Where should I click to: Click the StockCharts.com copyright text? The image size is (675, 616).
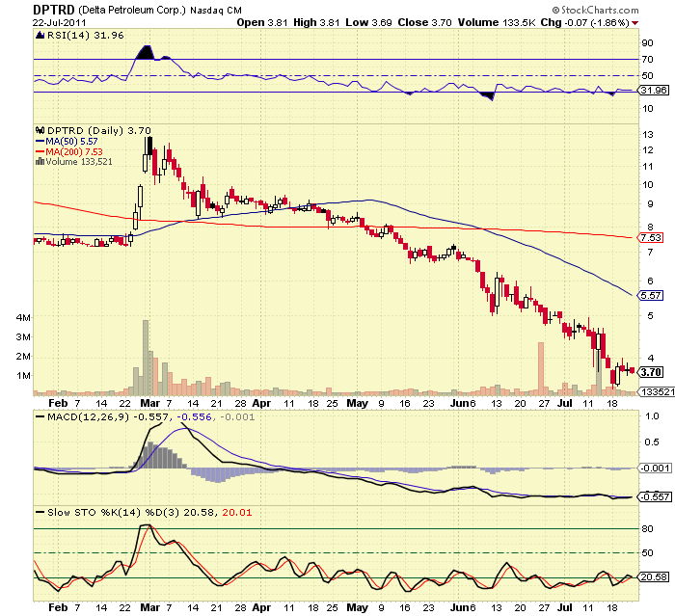(595, 10)
